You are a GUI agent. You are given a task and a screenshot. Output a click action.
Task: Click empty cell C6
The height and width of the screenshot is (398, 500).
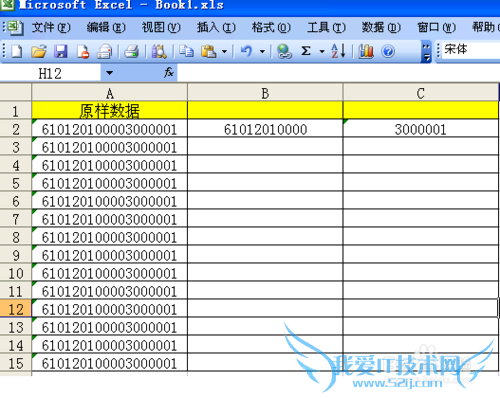(421, 201)
